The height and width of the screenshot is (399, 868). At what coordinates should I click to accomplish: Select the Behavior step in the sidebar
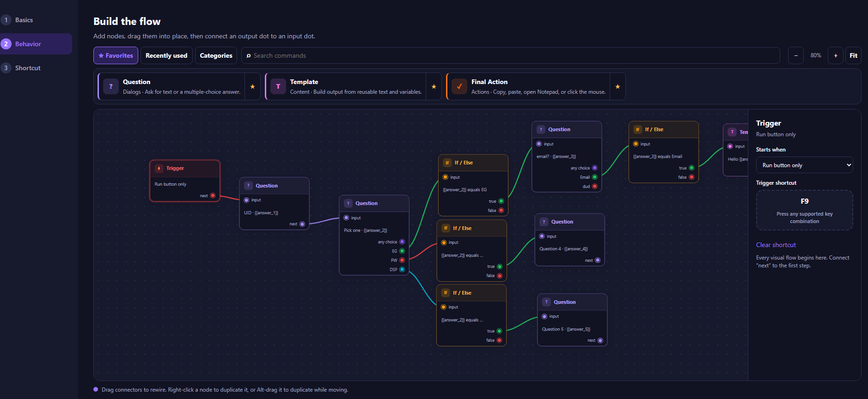[x=36, y=44]
